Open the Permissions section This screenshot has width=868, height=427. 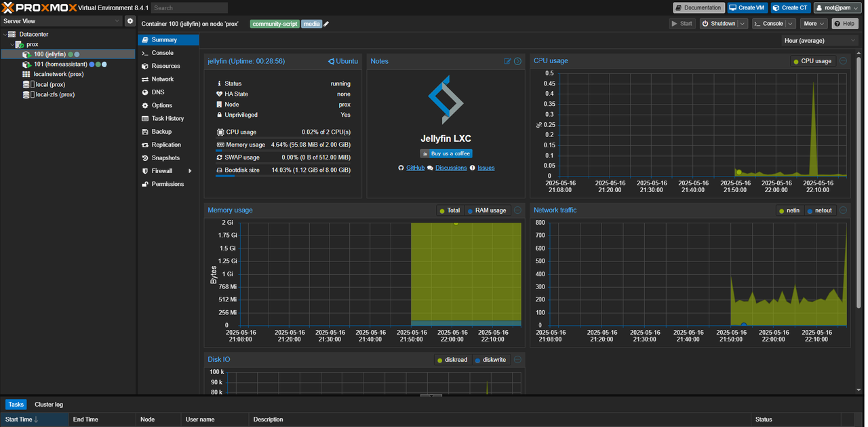tap(169, 184)
